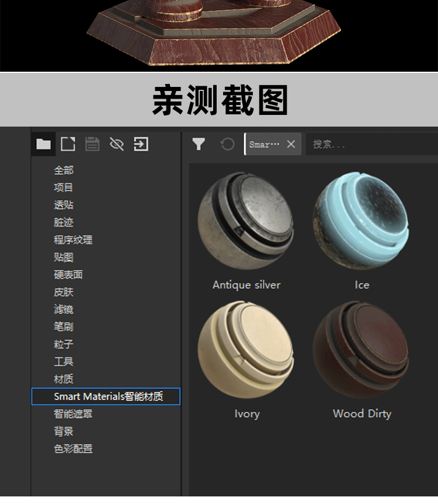Go to the 笔刷 category

click(64, 327)
